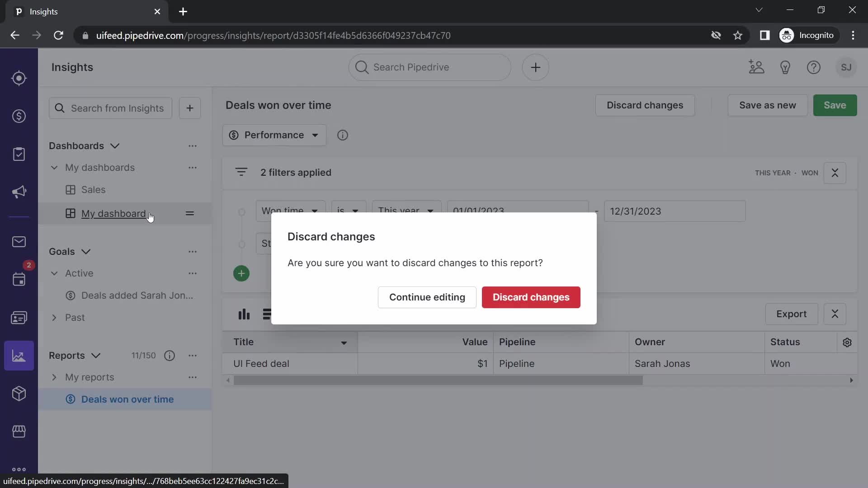The image size is (868, 488).
Task: Open More options dots in sidebar
Action: 19,469
